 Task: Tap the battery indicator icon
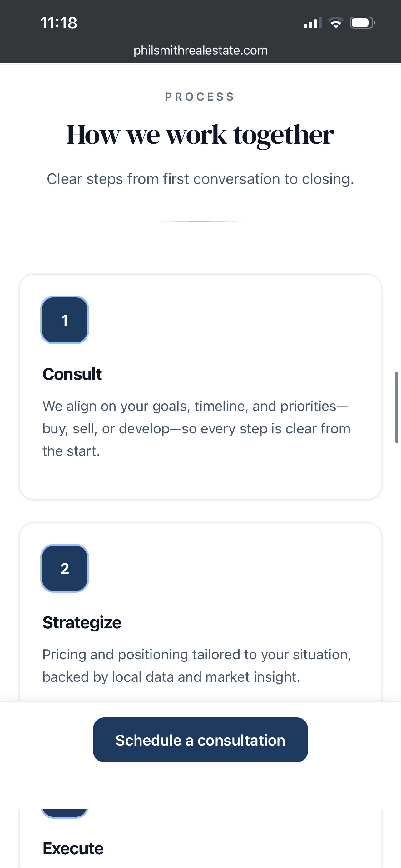click(362, 22)
